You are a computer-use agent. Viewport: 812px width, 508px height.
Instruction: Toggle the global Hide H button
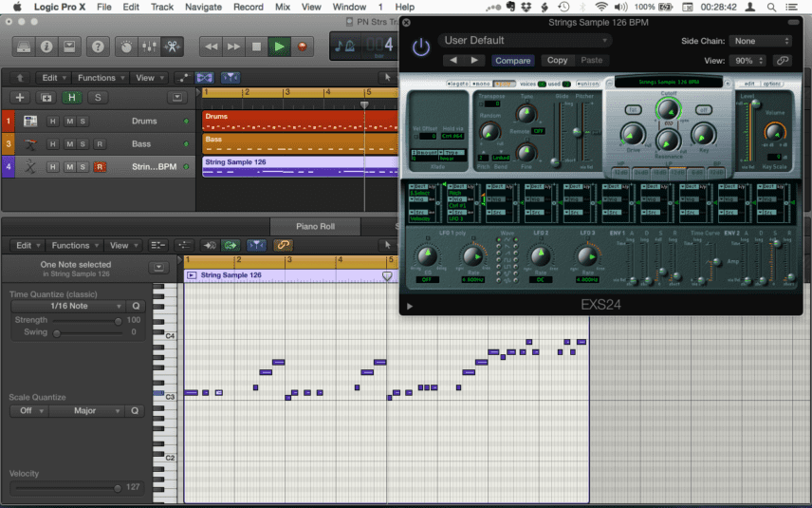point(71,98)
